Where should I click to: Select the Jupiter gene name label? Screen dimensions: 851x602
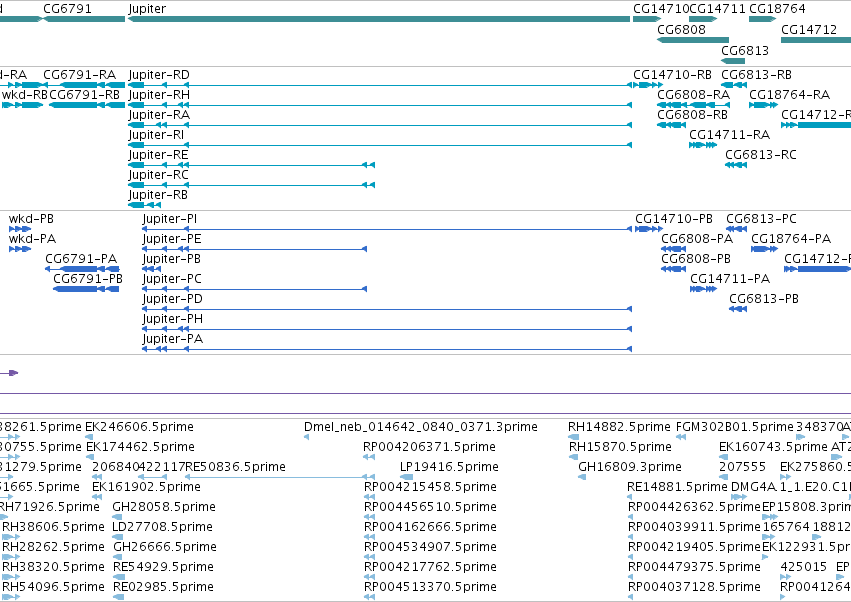(x=147, y=9)
